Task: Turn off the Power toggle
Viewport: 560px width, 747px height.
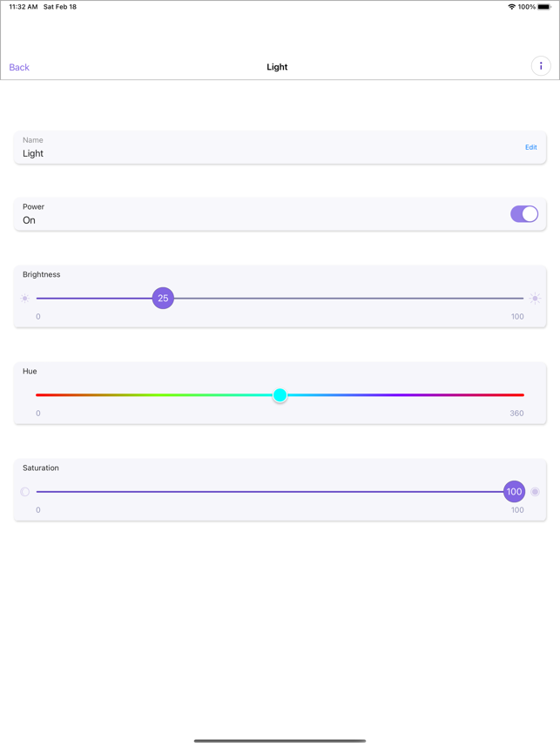Action: click(x=524, y=214)
